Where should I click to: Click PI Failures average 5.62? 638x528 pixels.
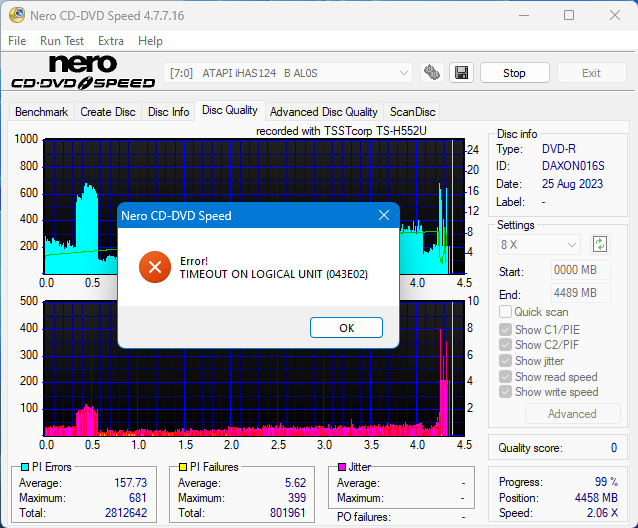tap(295, 483)
